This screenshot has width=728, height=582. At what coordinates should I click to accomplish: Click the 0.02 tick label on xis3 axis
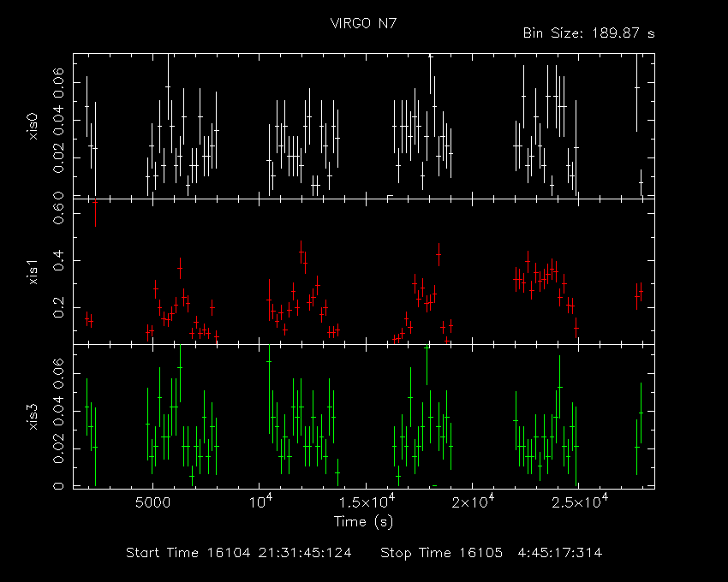point(58,448)
